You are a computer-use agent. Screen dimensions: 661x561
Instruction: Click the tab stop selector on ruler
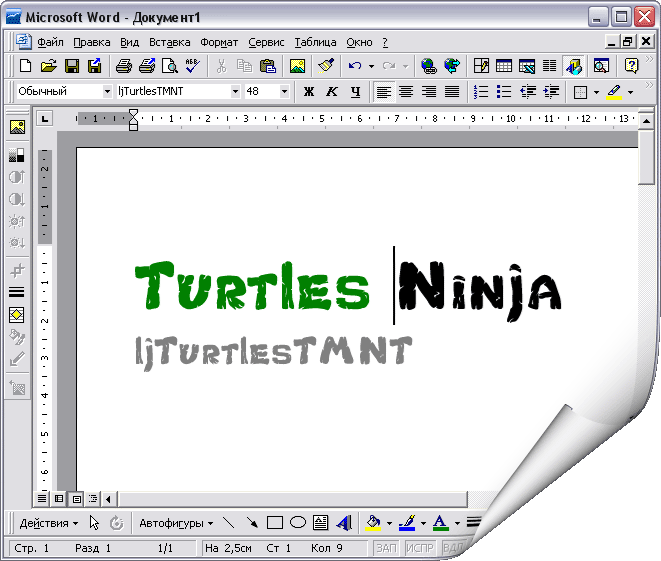click(x=45, y=118)
